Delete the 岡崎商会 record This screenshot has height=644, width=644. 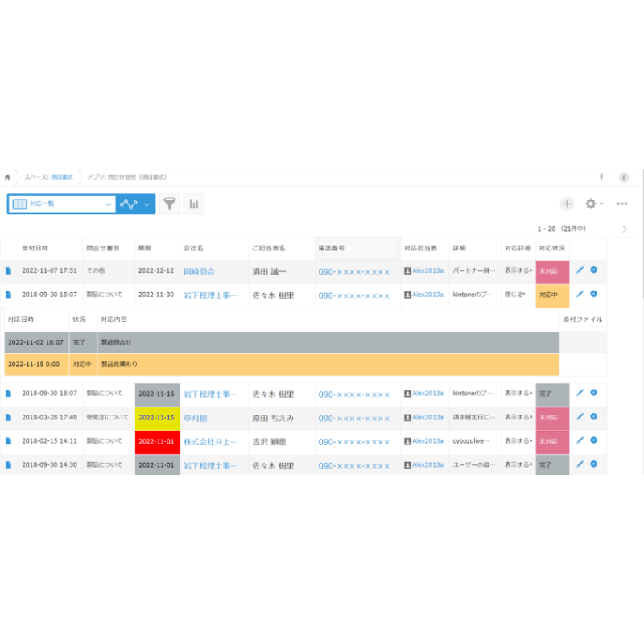tap(594, 270)
